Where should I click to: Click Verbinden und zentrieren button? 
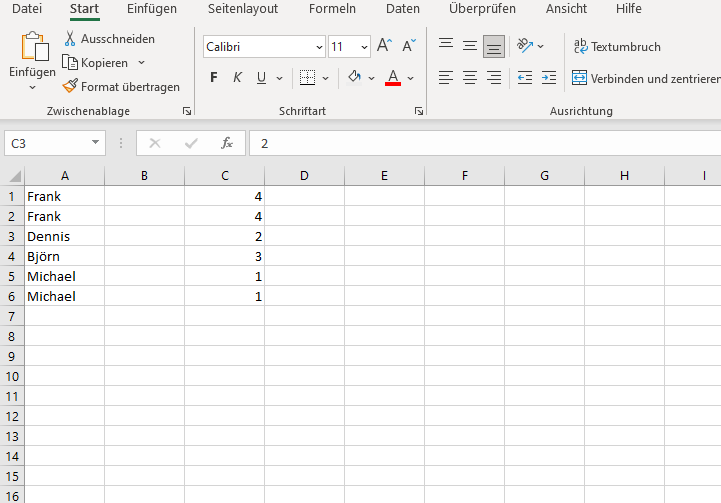click(646, 78)
